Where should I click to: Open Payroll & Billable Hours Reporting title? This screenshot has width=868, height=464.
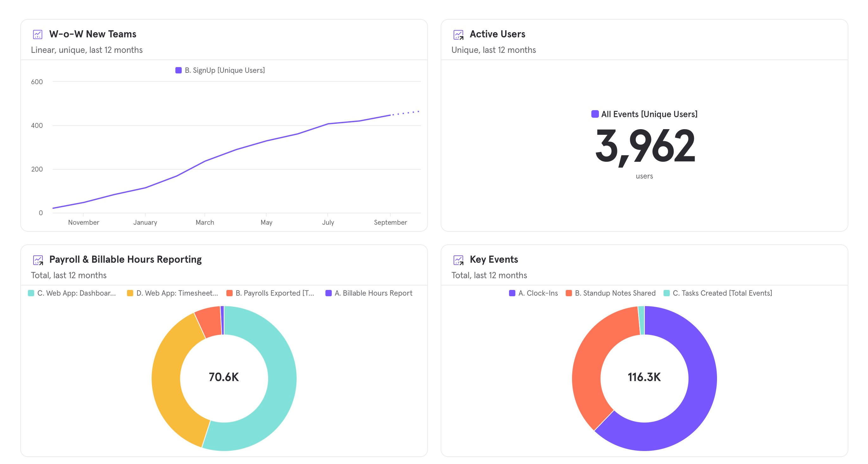point(125,260)
